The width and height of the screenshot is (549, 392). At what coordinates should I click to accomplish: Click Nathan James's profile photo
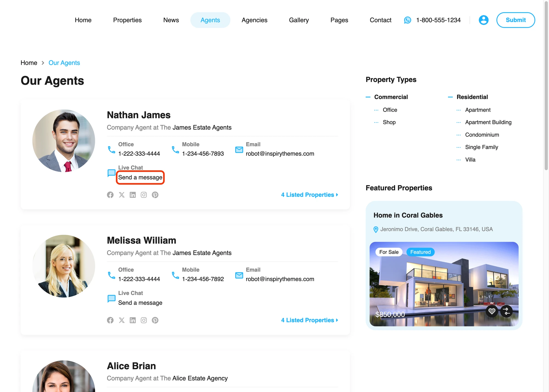pyautogui.click(x=64, y=141)
